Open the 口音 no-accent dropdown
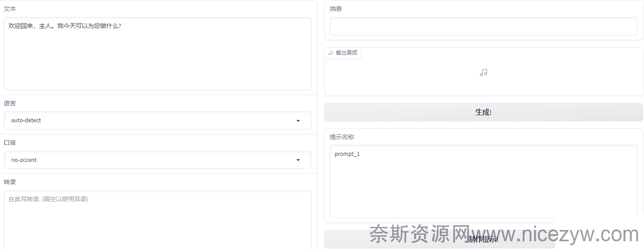The width and height of the screenshot is (644, 250). (158, 160)
